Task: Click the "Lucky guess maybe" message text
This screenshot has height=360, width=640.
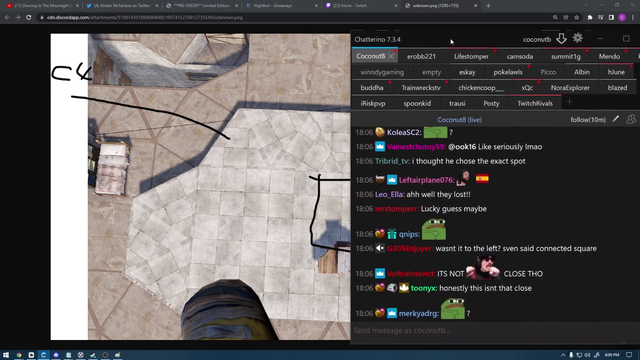Action: [x=453, y=209]
